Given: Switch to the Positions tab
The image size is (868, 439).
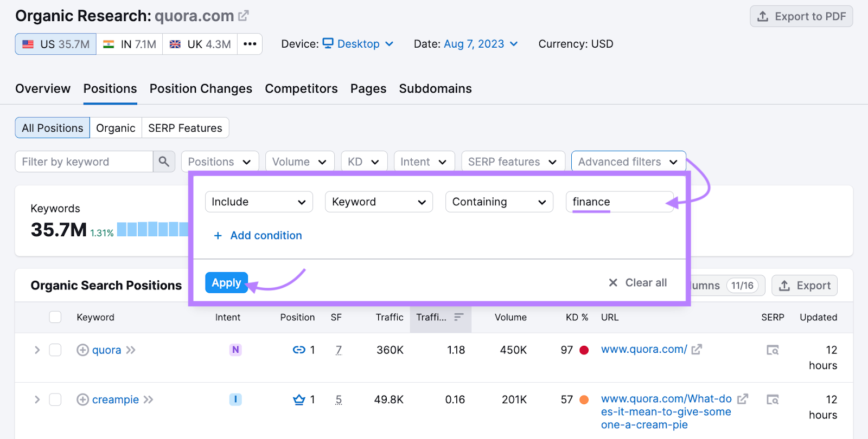Looking at the screenshot, I should coord(110,88).
